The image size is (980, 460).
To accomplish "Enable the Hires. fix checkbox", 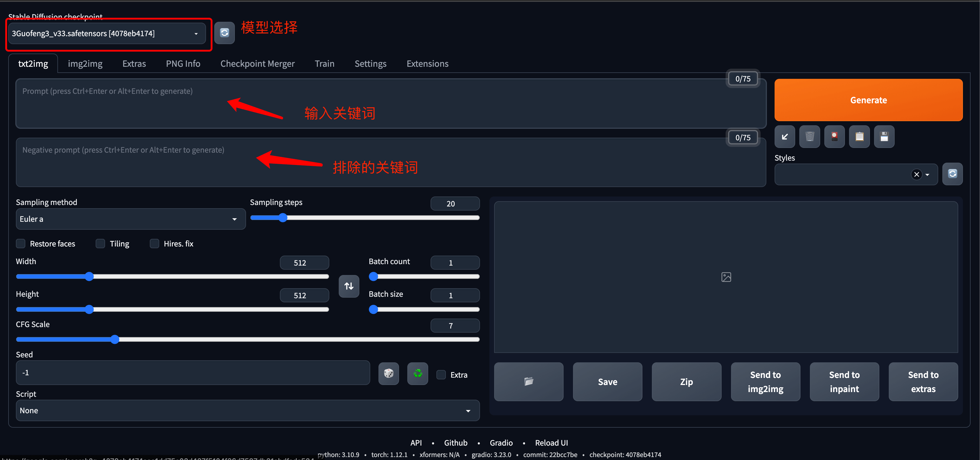I will (155, 244).
